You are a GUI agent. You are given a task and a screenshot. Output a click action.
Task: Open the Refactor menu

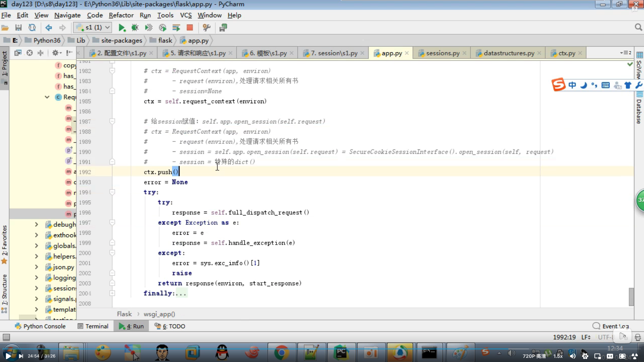(x=121, y=15)
